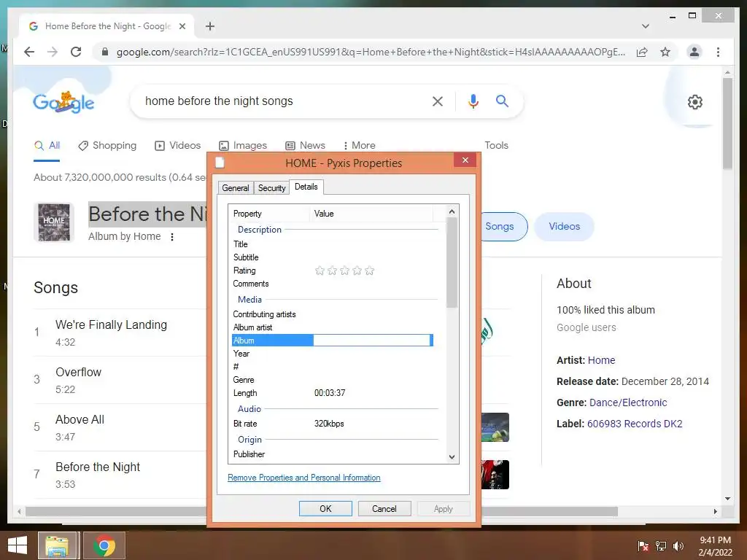The image size is (747, 560).
Task: Switch to Security tab in Properties
Action: [271, 188]
